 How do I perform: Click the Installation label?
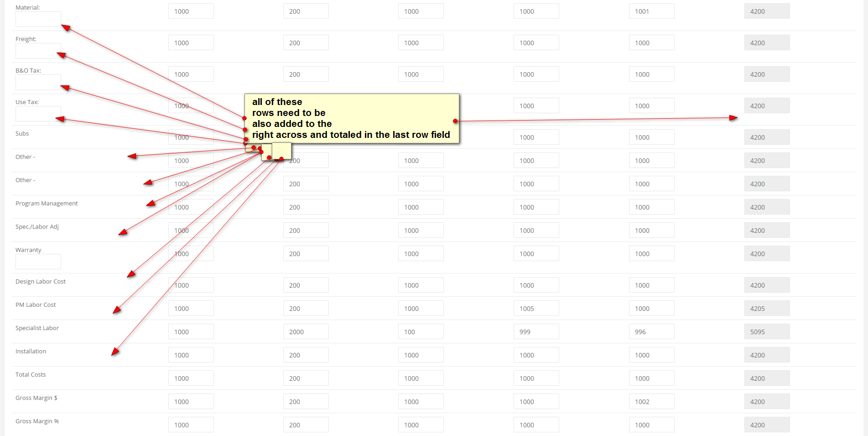click(31, 352)
